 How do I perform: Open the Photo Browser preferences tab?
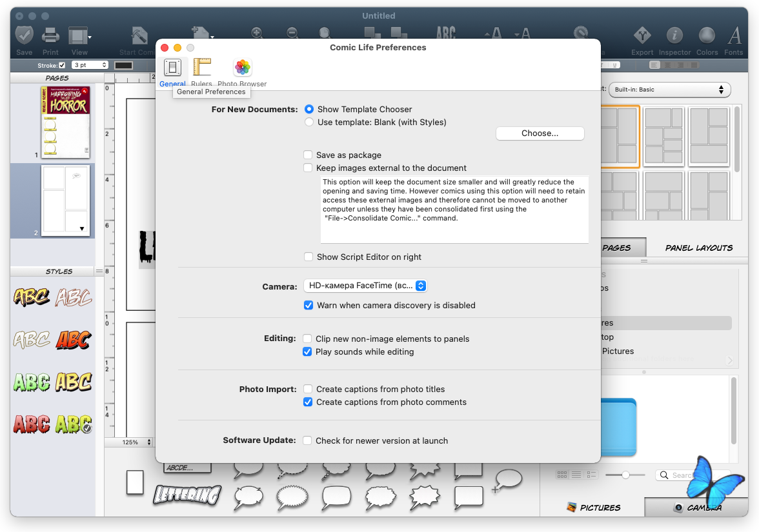tap(242, 72)
